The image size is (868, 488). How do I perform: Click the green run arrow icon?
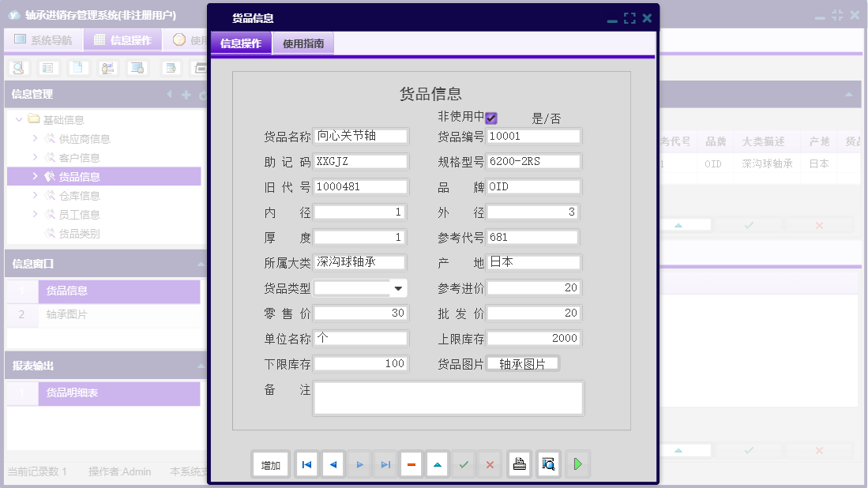tap(577, 464)
